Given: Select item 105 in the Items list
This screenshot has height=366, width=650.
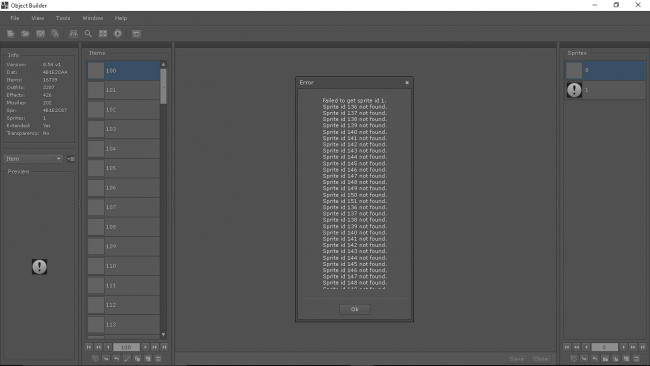Looking at the screenshot, I should click(124, 168).
